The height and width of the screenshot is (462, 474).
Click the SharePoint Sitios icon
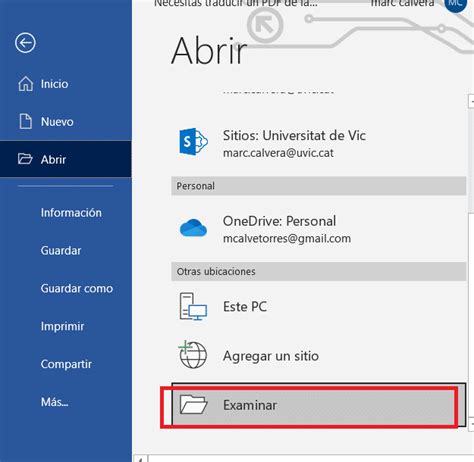193,141
